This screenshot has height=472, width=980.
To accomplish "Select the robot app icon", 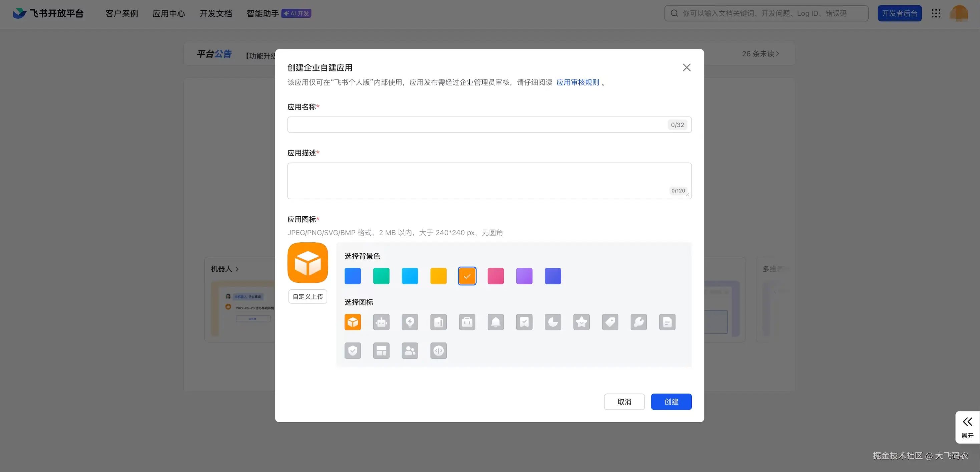I will (x=381, y=322).
